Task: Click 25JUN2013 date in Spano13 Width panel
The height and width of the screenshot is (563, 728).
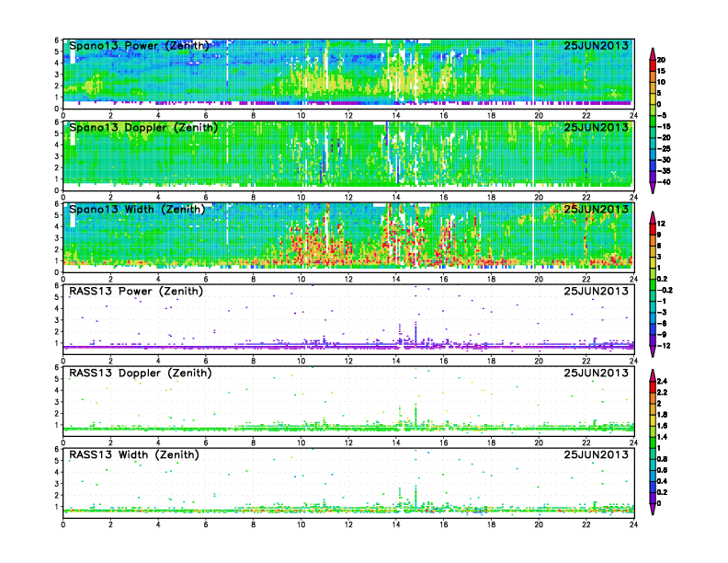Action: (x=597, y=209)
